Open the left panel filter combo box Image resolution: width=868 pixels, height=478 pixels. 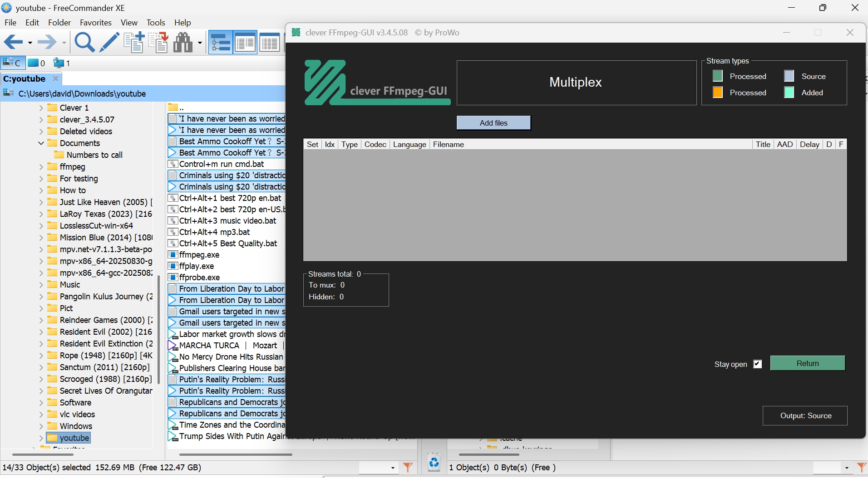tap(378, 467)
